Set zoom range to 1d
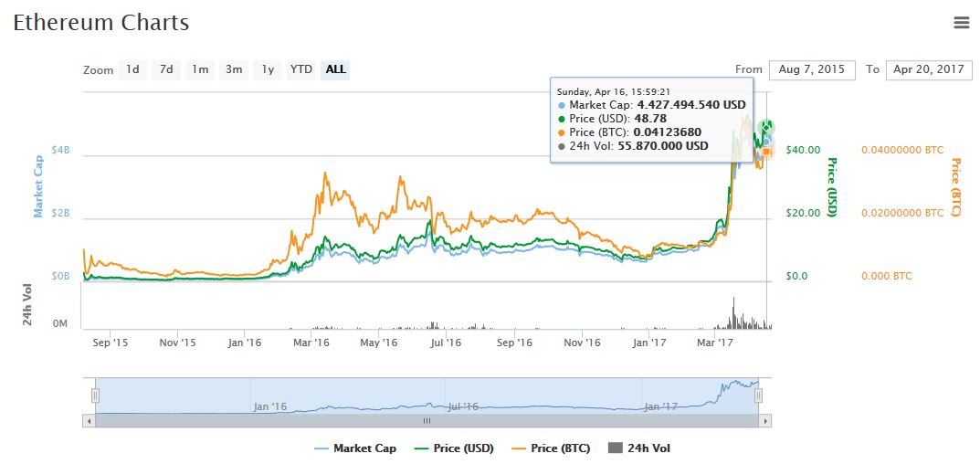 [132, 69]
